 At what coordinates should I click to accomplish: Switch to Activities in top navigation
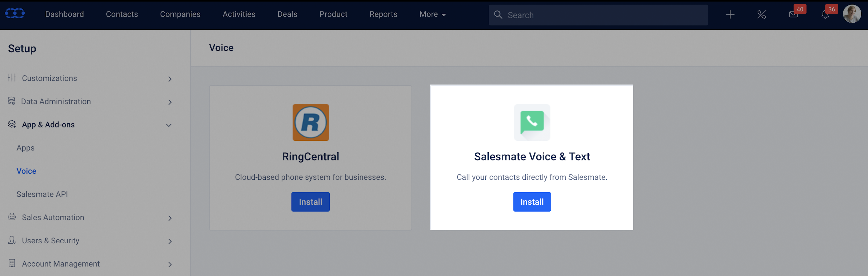pyautogui.click(x=238, y=14)
